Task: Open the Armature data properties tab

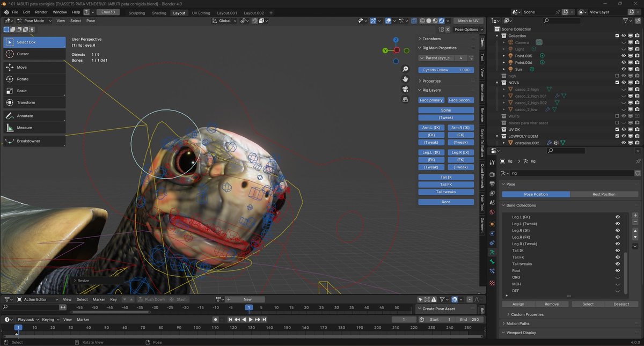Action: [492, 252]
